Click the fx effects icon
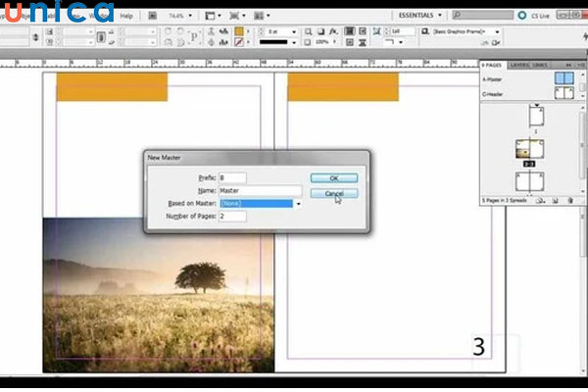The height and width of the screenshot is (392, 588). tap(333, 31)
